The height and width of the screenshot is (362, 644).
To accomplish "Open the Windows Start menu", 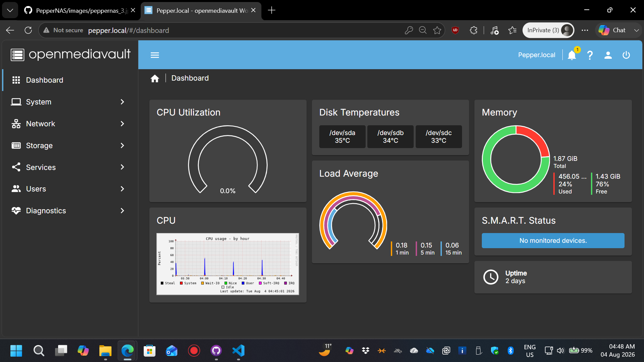I will coord(16,351).
